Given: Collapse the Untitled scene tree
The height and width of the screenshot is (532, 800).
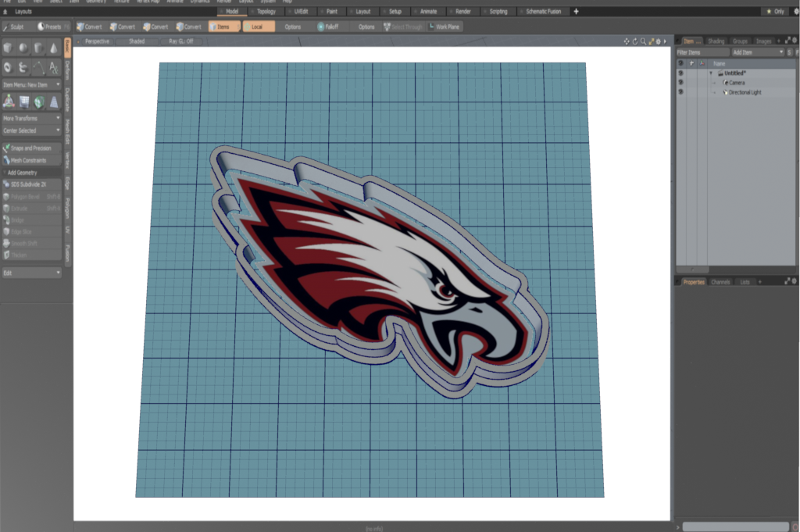Looking at the screenshot, I should coord(711,73).
